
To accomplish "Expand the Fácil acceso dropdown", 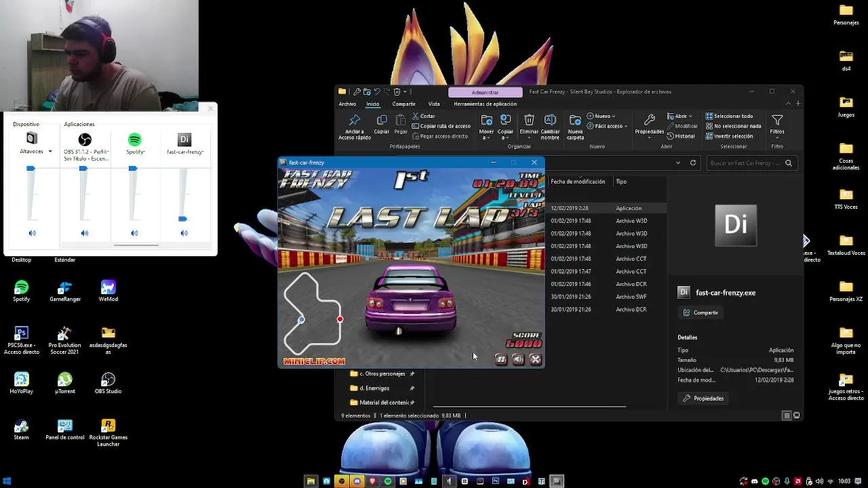I will coord(607,126).
